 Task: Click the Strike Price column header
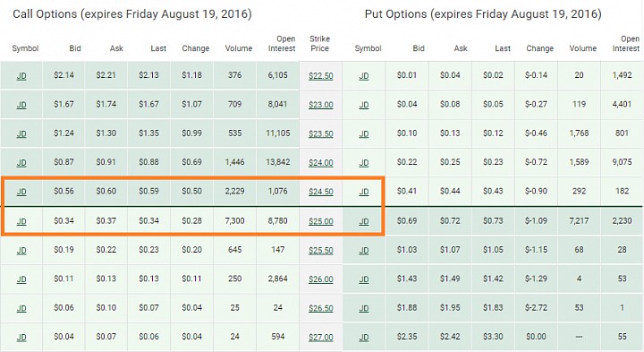(319, 44)
